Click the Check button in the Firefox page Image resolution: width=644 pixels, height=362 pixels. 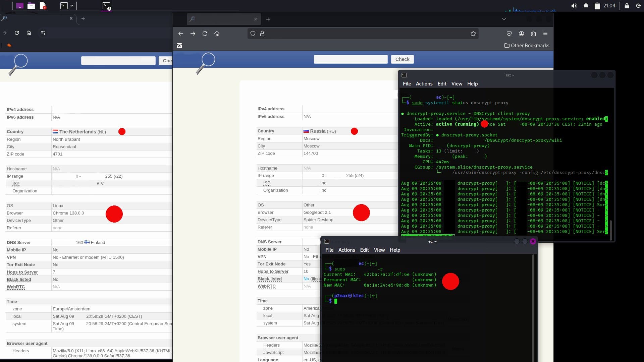[402, 59]
